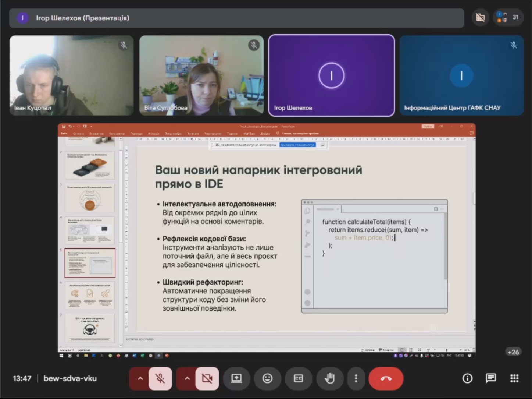The width and height of the screenshot is (532, 399).
Task: Switch PowerPoint to slide sorter view
Action: tap(410, 350)
